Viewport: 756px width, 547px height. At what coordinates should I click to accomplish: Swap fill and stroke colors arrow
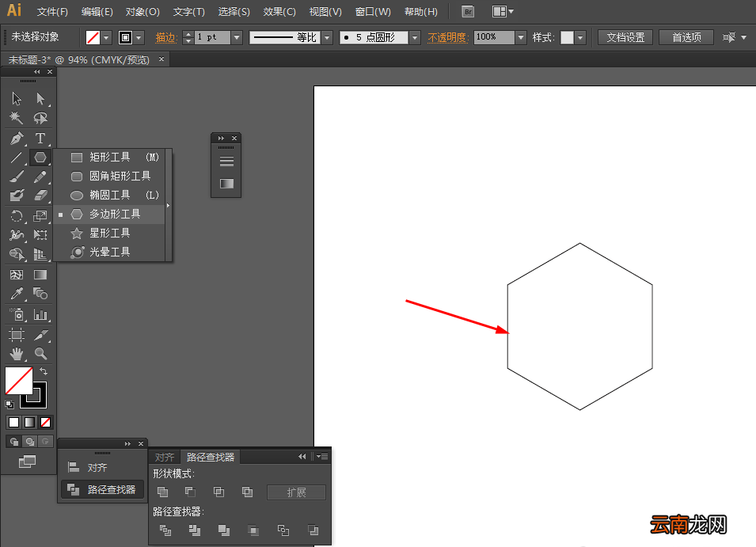coord(44,371)
